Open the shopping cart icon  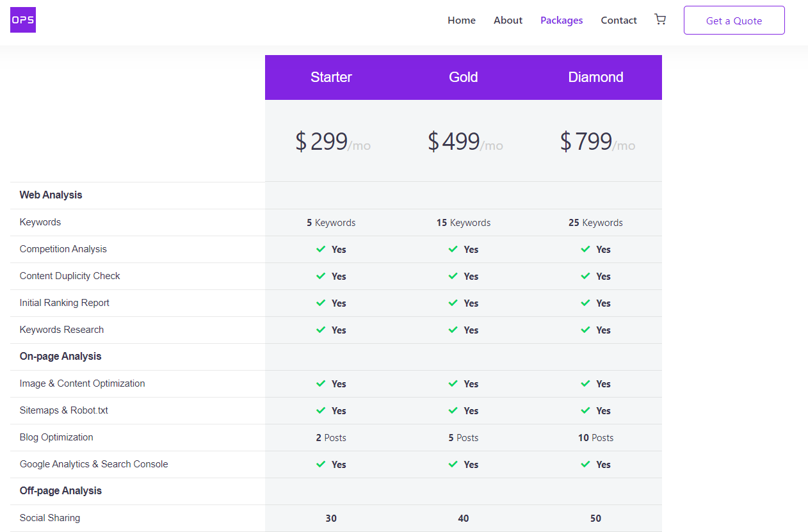(x=660, y=20)
